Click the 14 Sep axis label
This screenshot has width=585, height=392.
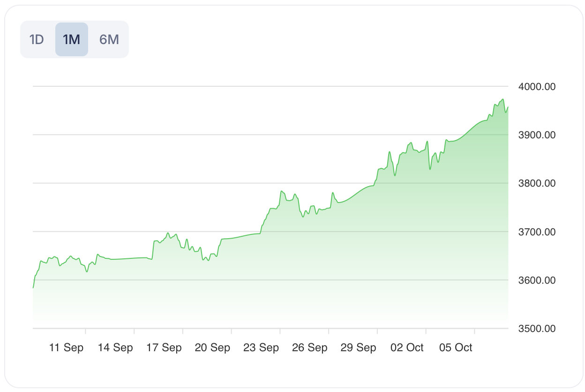(115, 348)
